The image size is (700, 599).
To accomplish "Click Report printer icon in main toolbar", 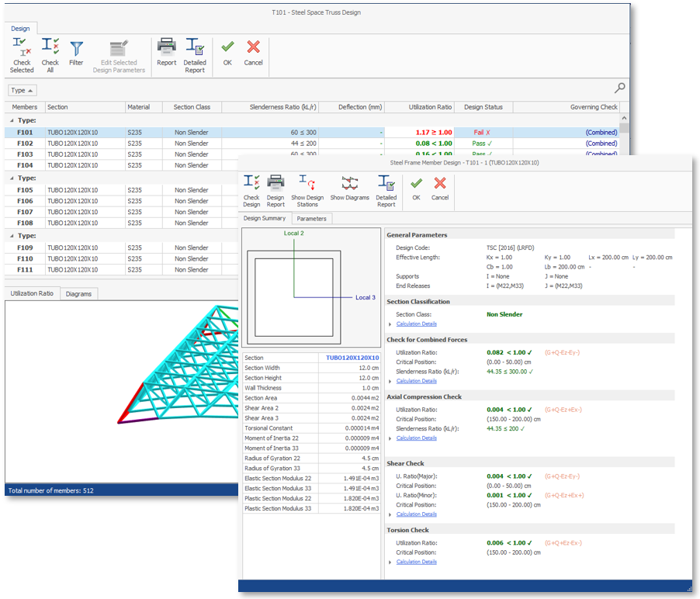I will coord(166,47).
